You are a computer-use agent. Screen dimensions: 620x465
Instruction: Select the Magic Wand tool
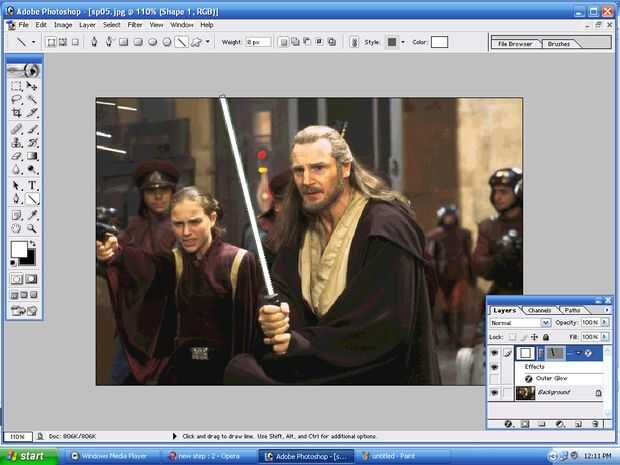tap(32, 99)
